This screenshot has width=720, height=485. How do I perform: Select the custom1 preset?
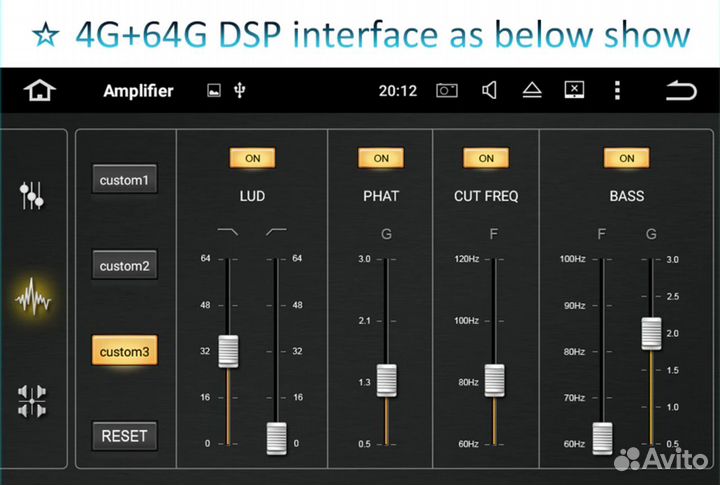click(x=124, y=181)
